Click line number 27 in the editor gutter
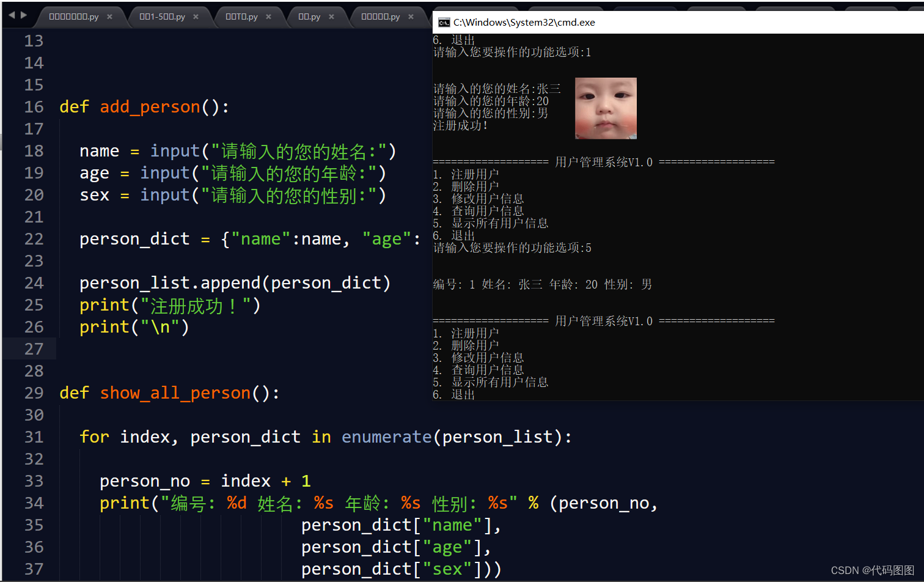Viewport: 924px width, 582px height. click(x=34, y=348)
